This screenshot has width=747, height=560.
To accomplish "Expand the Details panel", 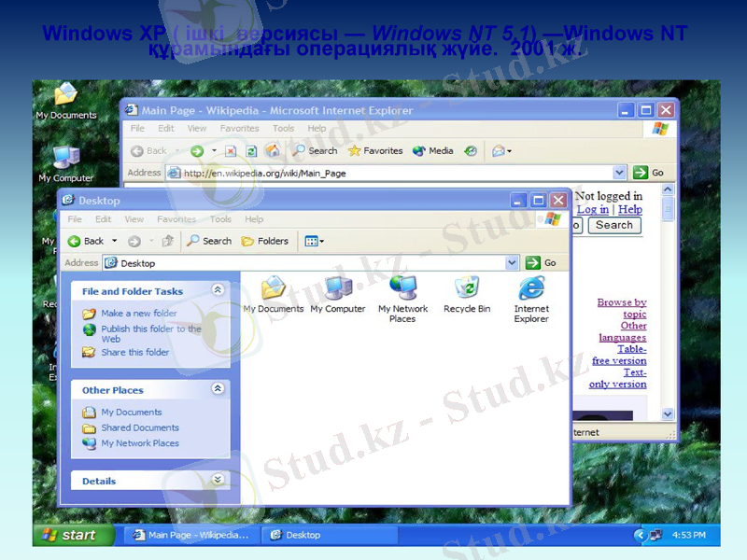I will (218, 480).
